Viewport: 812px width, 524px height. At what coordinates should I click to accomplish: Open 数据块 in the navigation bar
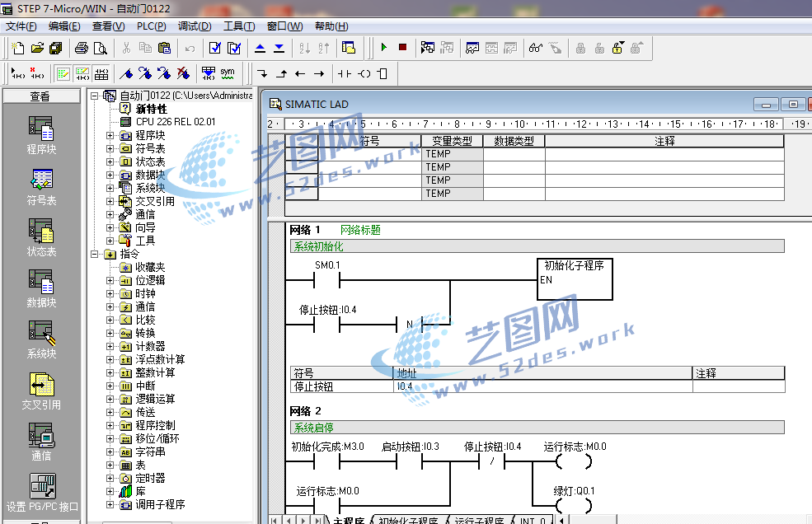(x=41, y=288)
